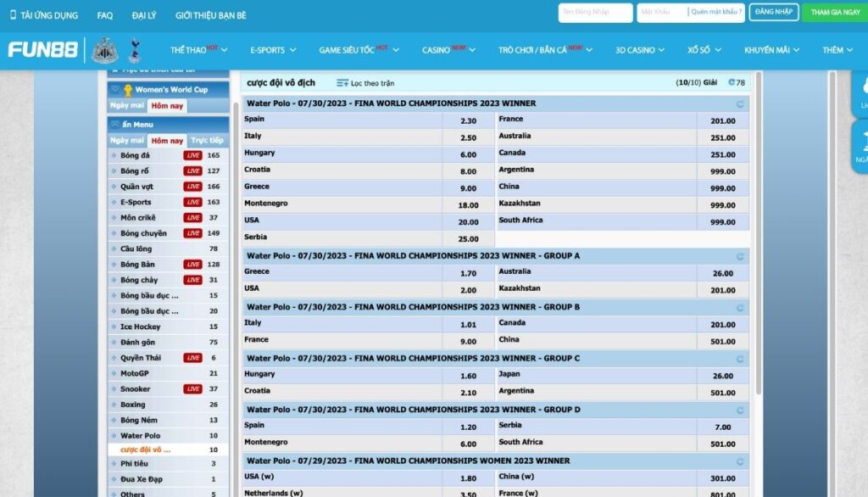Select the Ngày mai tab under ẩn Menu
The height and width of the screenshot is (497, 868).
127,141
